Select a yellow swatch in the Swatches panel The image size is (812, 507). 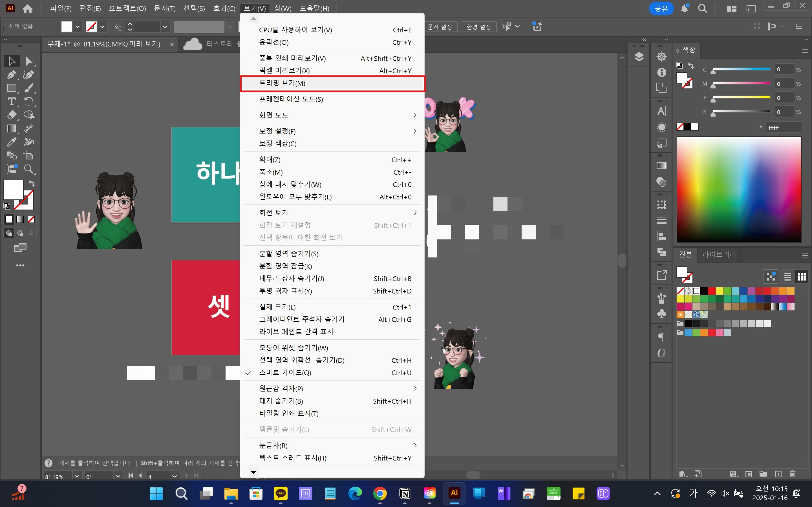click(x=720, y=291)
